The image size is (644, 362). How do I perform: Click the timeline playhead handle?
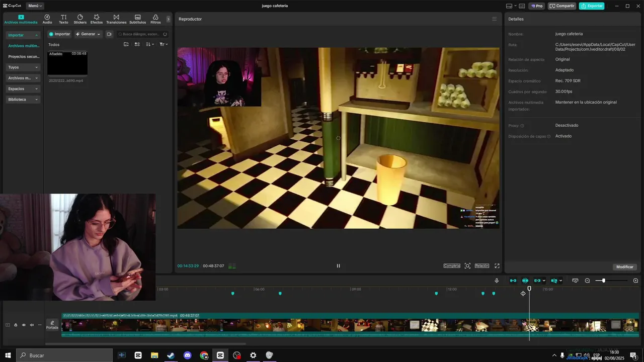click(x=529, y=289)
